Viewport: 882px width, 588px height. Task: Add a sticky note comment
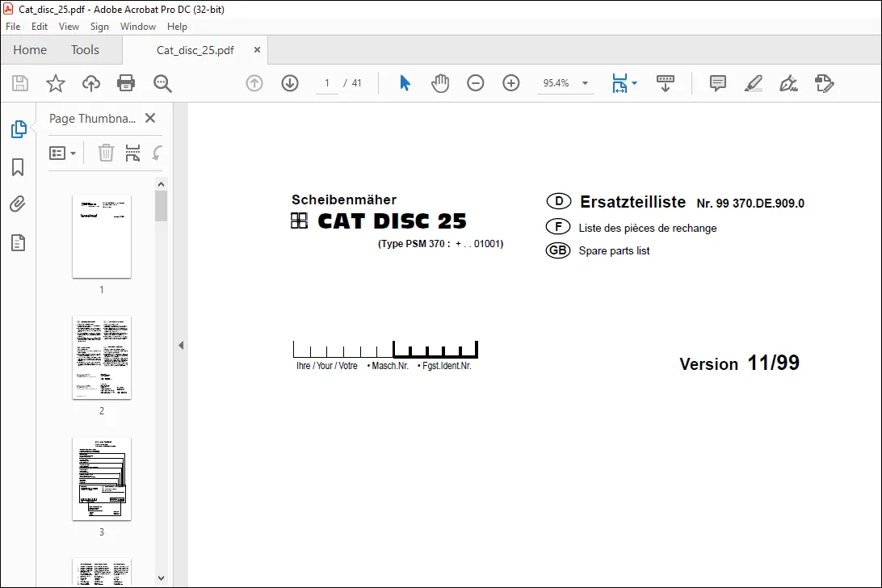coord(718,83)
